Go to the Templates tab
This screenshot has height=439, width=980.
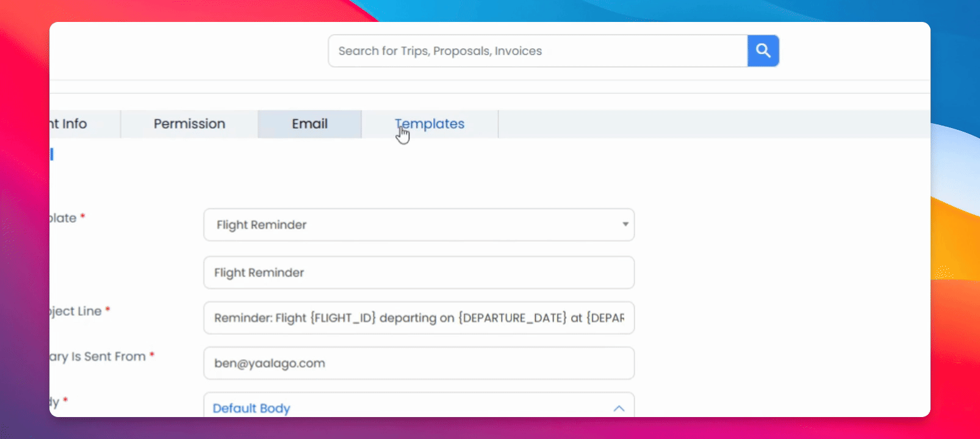coord(430,124)
